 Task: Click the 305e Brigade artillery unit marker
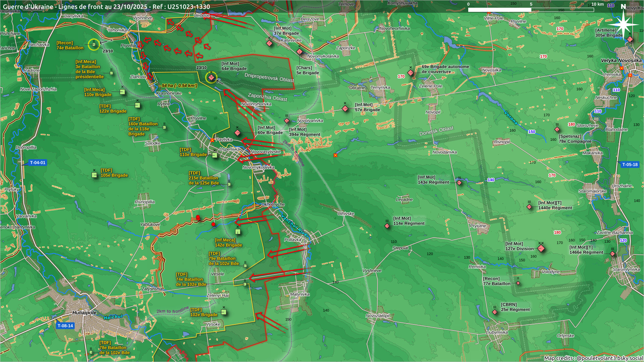(x=630, y=39)
